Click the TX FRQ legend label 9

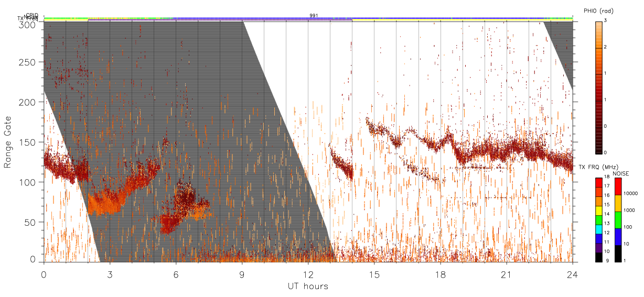pos(606,260)
